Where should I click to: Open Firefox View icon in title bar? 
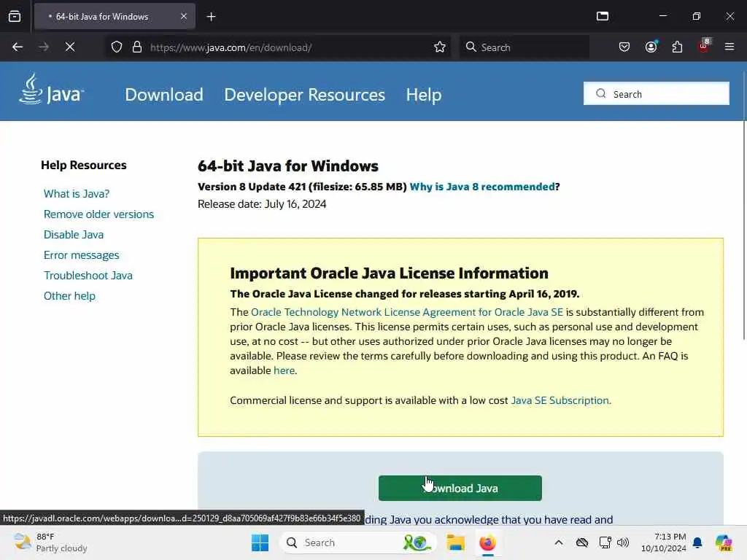15,16
